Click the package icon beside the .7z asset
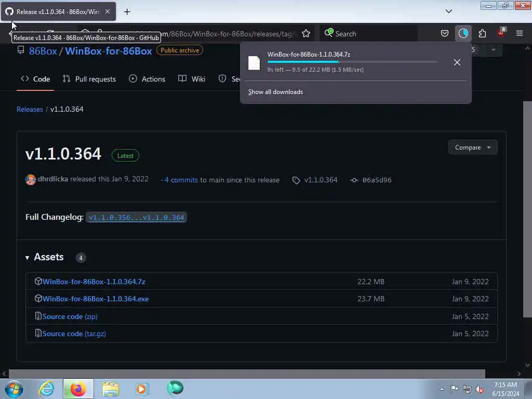This screenshot has height=399, width=532. [x=38, y=281]
